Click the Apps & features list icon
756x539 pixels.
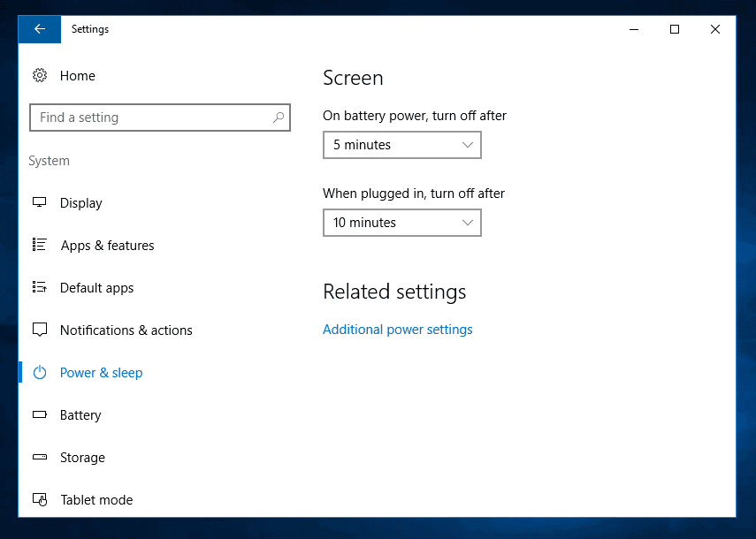[40, 245]
